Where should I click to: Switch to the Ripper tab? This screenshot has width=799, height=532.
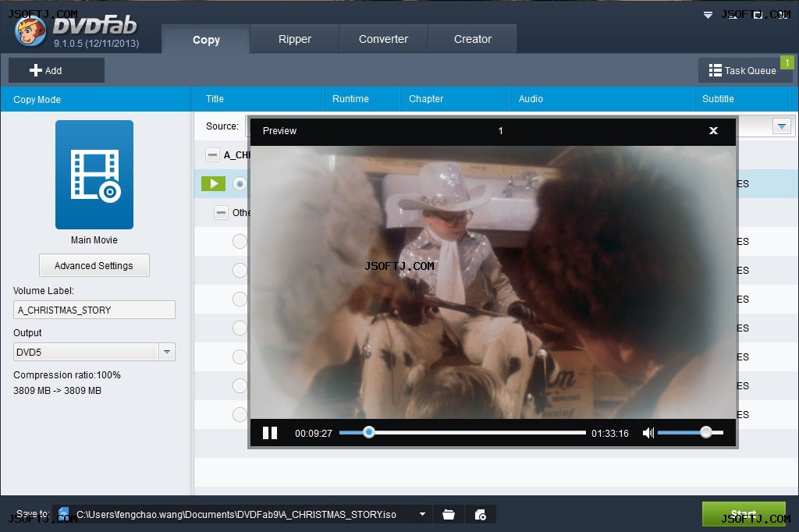294,39
